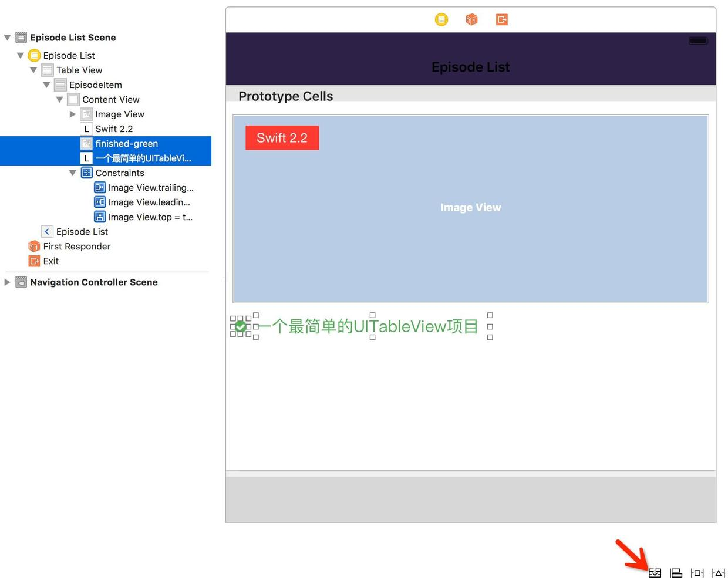The width and height of the screenshot is (728, 584).
Task: Select the Image View.leadin... constraint
Action: pos(149,202)
